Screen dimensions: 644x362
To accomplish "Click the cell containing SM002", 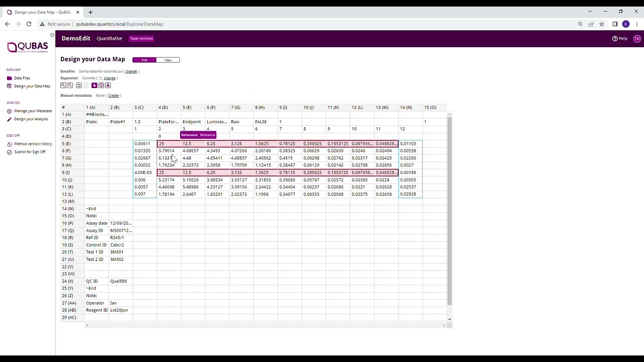I will tap(121, 259).
